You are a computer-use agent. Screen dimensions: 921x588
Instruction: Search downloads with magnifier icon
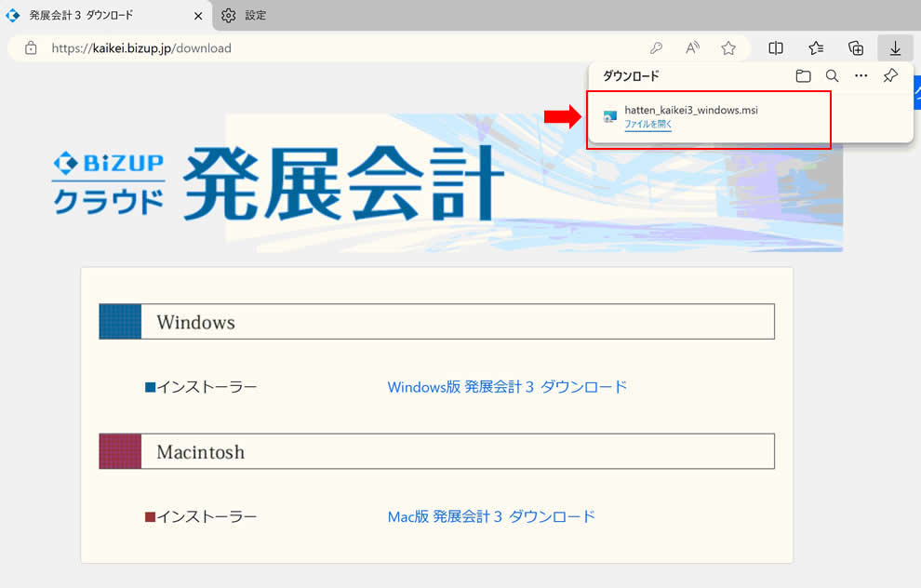coord(832,75)
